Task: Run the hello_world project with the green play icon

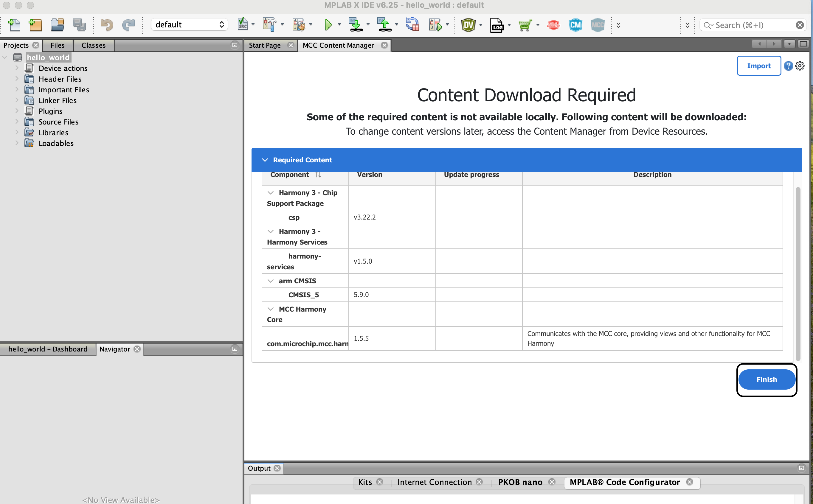Action: pyautogui.click(x=328, y=25)
